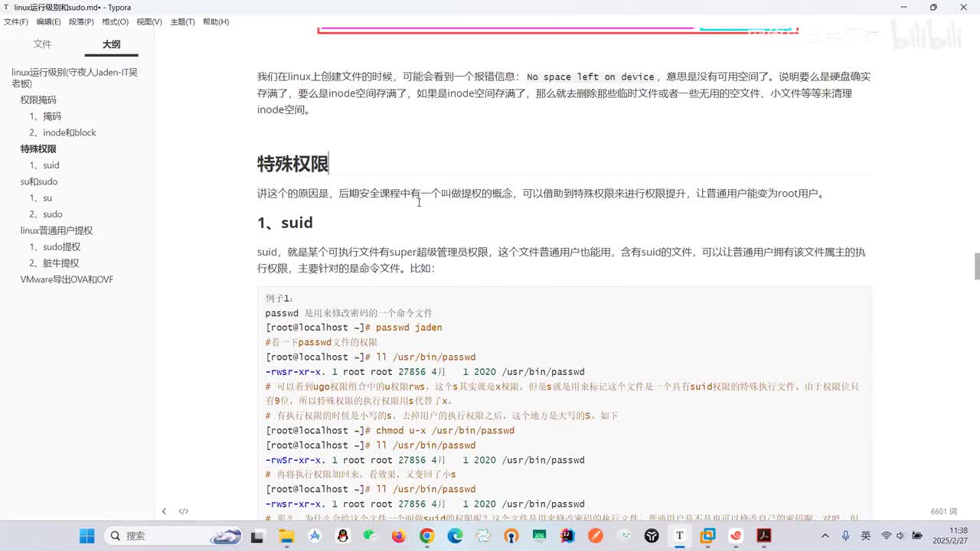980x551 pixels.
Task: Open the 主题(T) menu
Action: pos(182,21)
